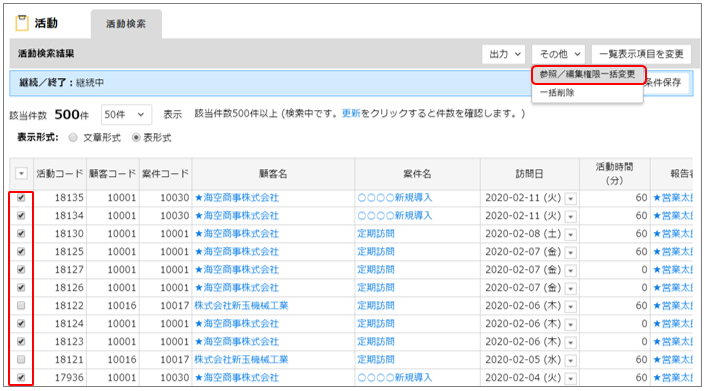Open 株式会社新玉機械工業 link in row 18122
This screenshot has height=391, width=705.
[x=241, y=306]
